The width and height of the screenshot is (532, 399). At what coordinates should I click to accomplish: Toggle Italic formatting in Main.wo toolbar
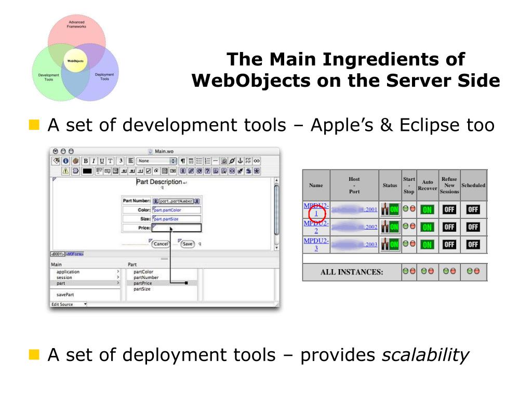point(94,161)
